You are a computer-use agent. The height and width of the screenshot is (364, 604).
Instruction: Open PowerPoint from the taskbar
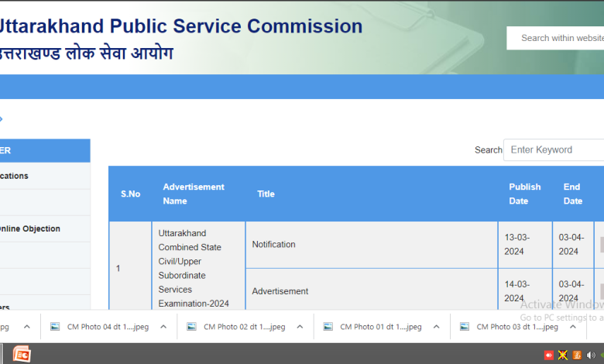(x=22, y=354)
